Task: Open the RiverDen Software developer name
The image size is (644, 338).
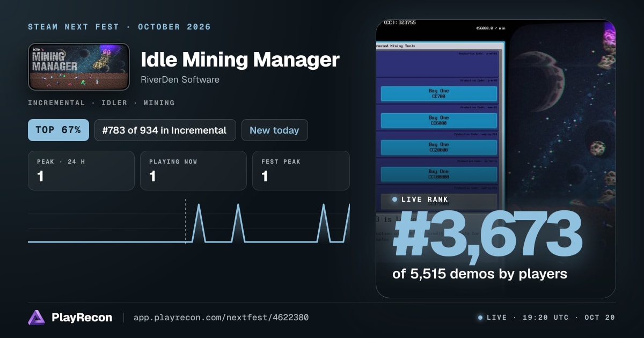Action: coord(180,79)
